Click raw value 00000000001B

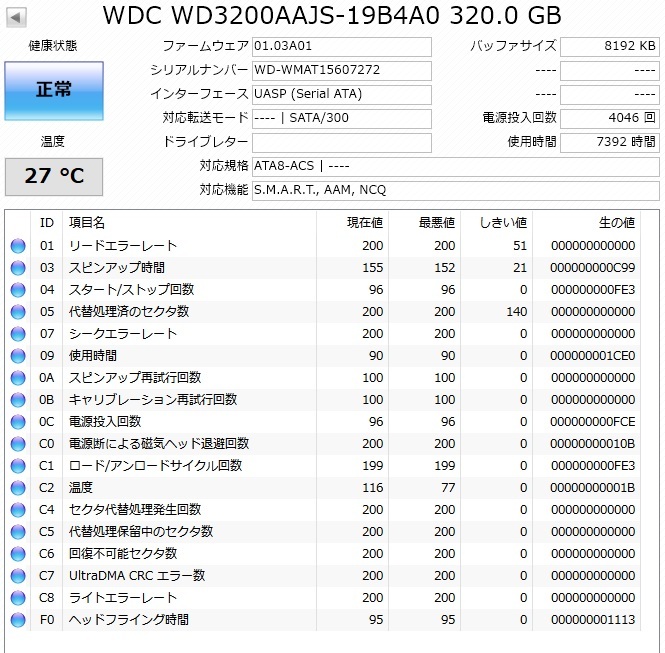pyautogui.click(x=592, y=488)
